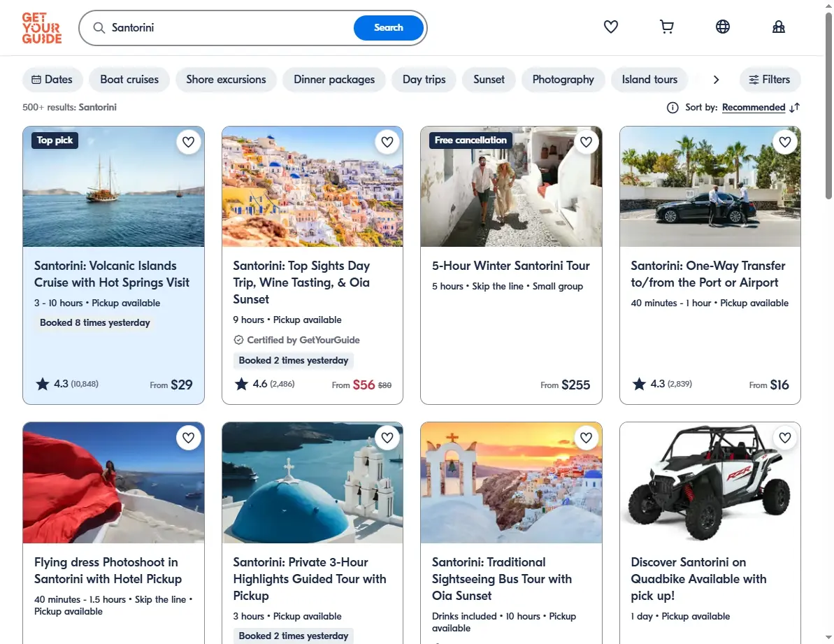Open Discover Santorini on Quadbike title
This screenshot has width=834, height=644.
point(698,578)
